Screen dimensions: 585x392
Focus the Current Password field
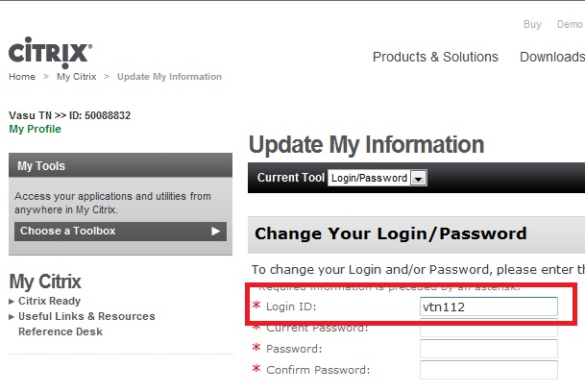[489, 328]
